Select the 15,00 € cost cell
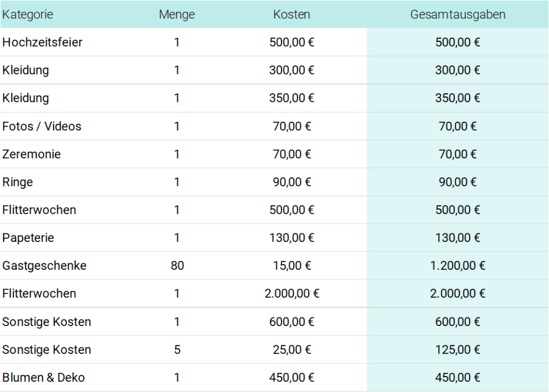549x392 pixels. (x=292, y=266)
